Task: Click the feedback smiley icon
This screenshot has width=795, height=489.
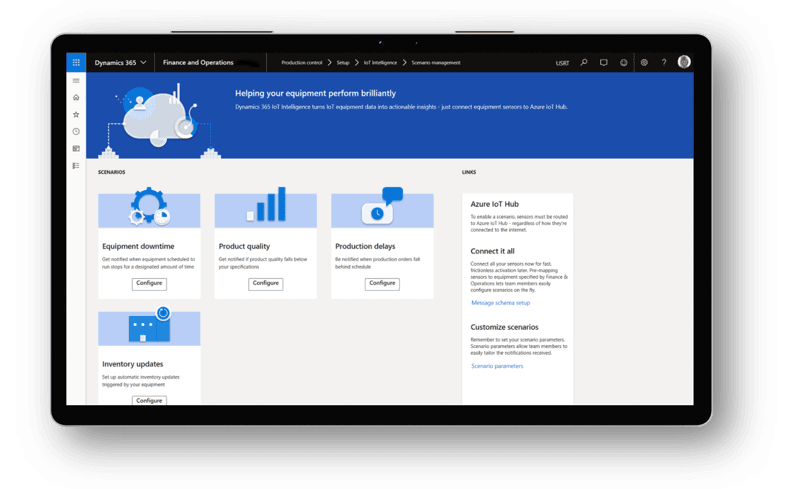Action: 624,62
